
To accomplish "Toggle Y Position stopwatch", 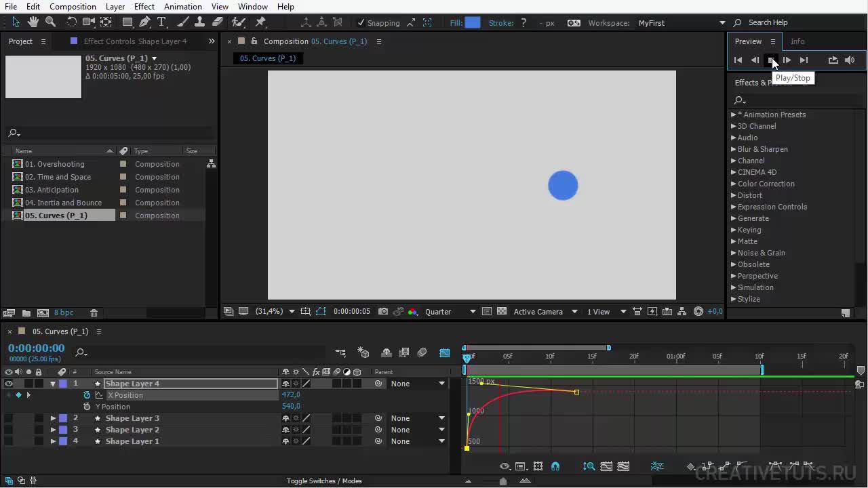I will tap(87, 407).
